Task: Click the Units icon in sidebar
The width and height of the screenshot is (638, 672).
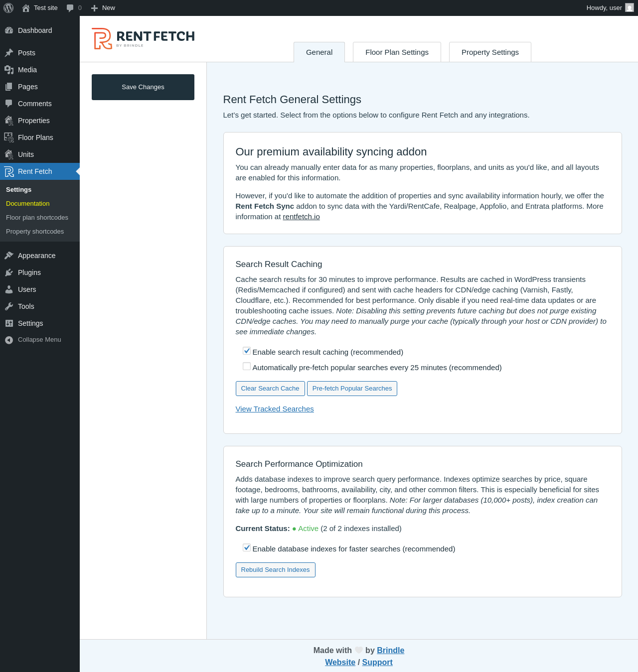Action: point(9,154)
